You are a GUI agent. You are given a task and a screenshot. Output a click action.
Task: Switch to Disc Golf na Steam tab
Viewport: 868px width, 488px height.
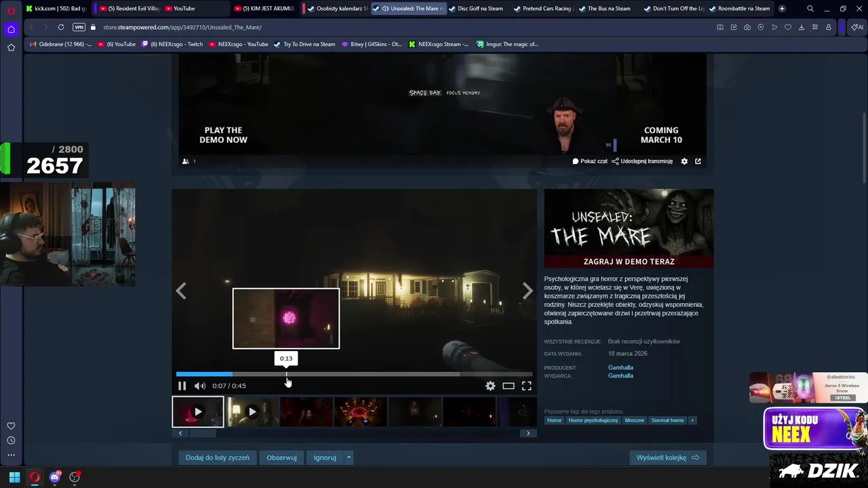pyautogui.click(x=475, y=9)
